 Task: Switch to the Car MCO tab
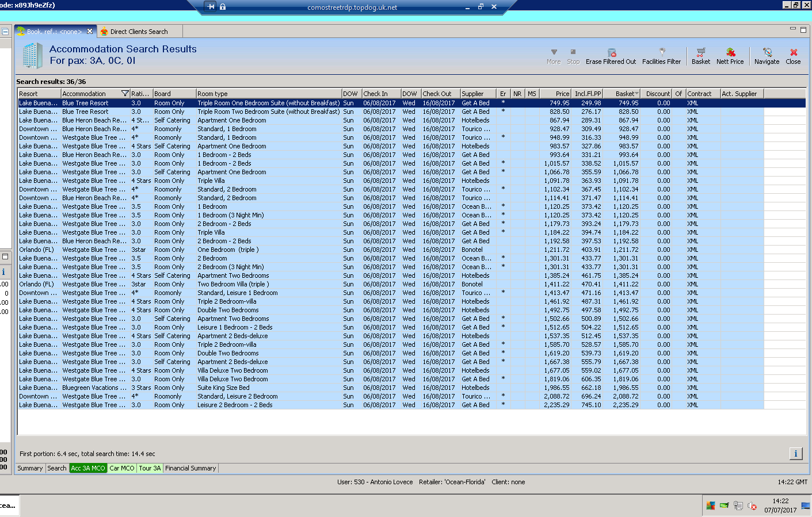tap(122, 468)
